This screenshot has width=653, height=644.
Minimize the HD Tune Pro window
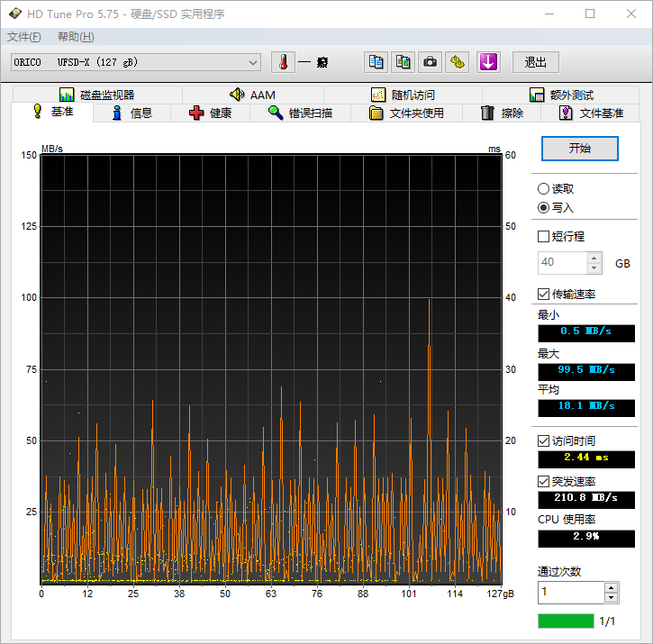pos(549,14)
